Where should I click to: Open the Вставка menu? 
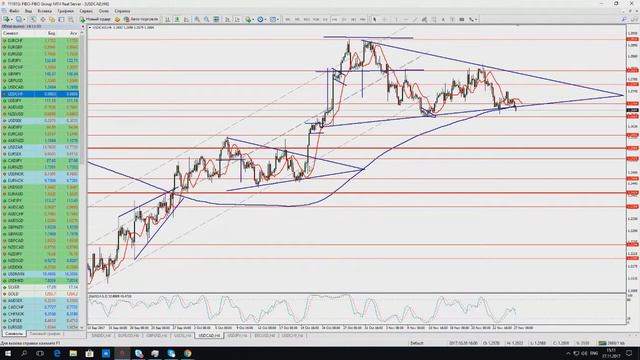pos(44,11)
